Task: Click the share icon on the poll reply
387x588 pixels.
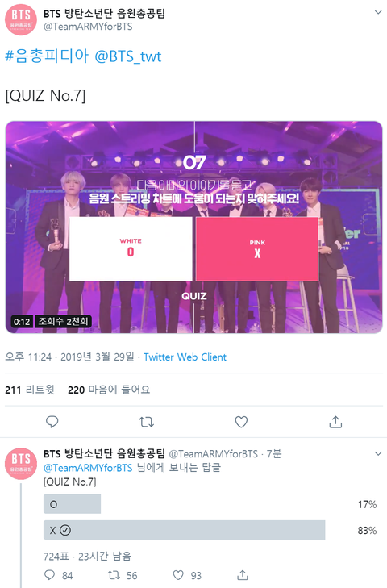Action: 243,575
